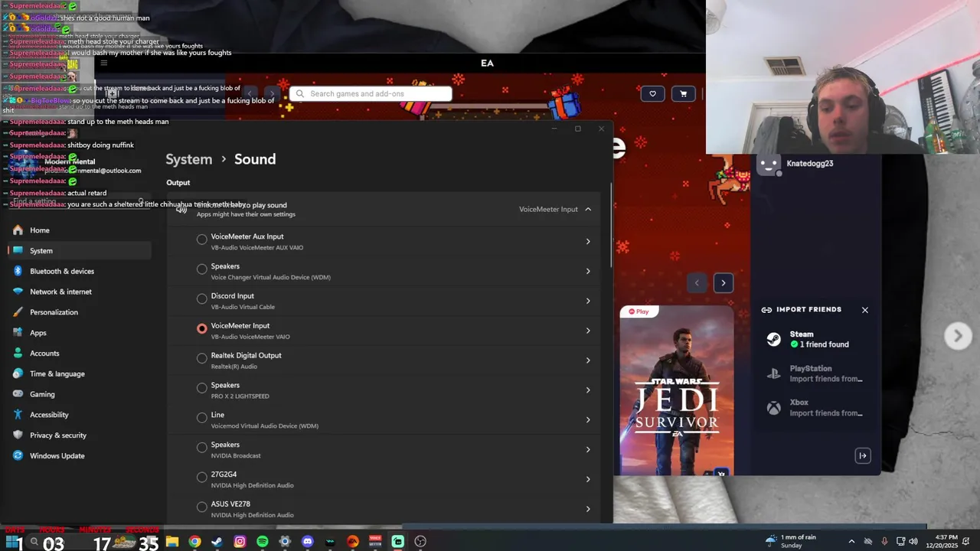Collapse the EA friends panel
This screenshot has height=551, width=980.
[863, 455]
